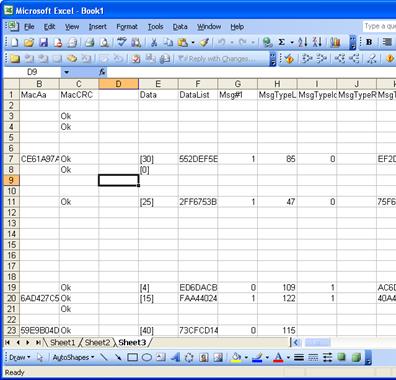Open the AutoShapes dropdown menu
The image size is (396, 380).
pos(73,358)
